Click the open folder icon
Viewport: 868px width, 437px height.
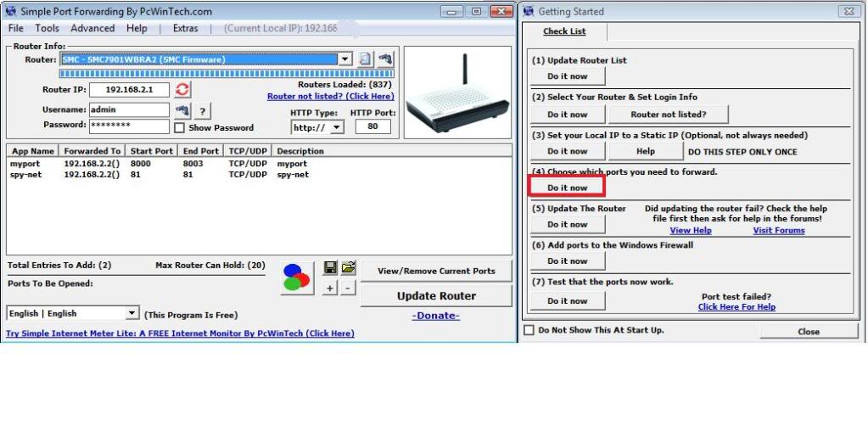click(x=348, y=268)
